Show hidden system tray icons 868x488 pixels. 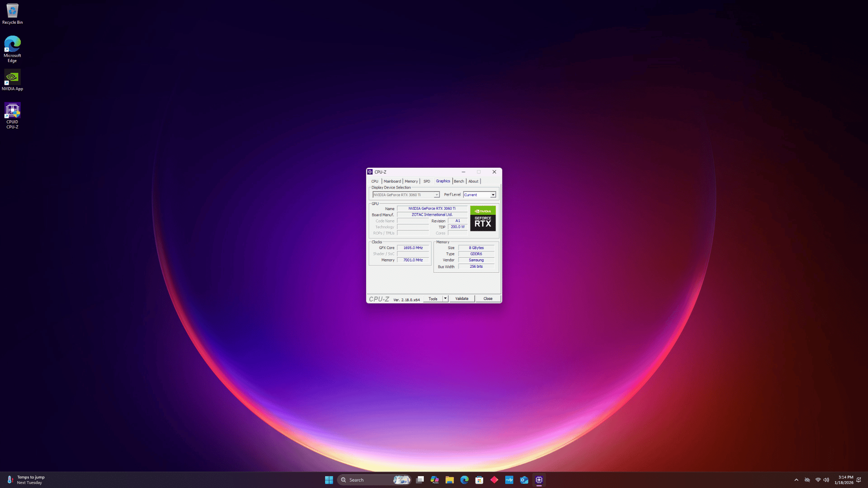796,480
